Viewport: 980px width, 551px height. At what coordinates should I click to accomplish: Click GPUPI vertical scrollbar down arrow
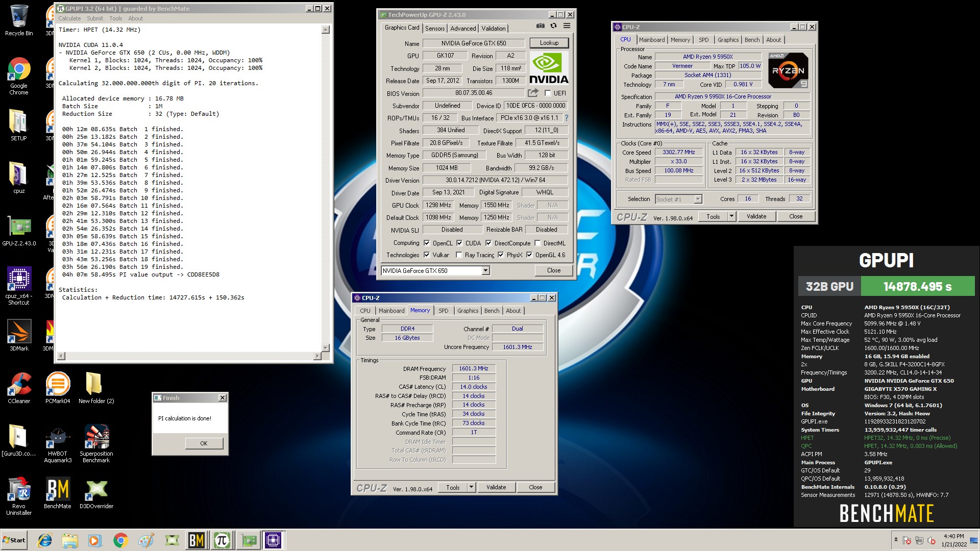(x=326, y=348)
